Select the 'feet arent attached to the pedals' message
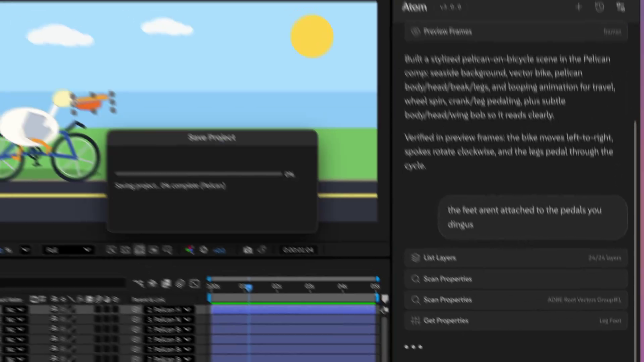Image resolution: width=644 pixels, height=362 pixels. pyautogui.click(x=532, y=217)
